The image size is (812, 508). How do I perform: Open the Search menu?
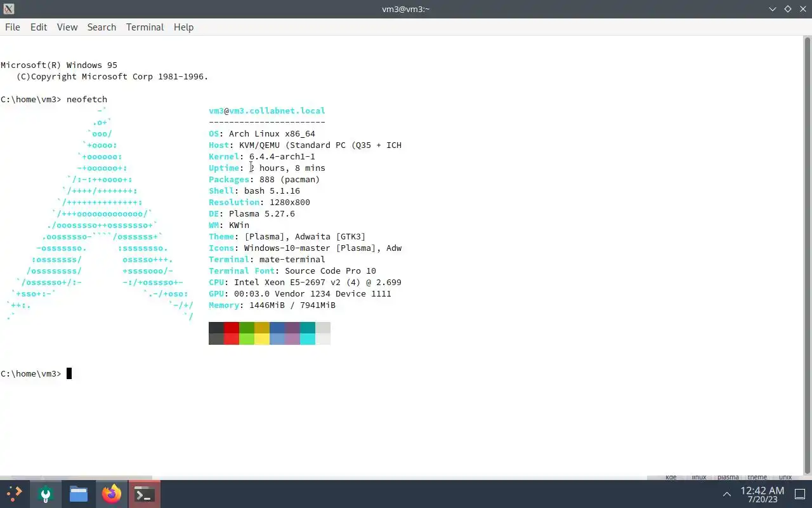[101, 27]
